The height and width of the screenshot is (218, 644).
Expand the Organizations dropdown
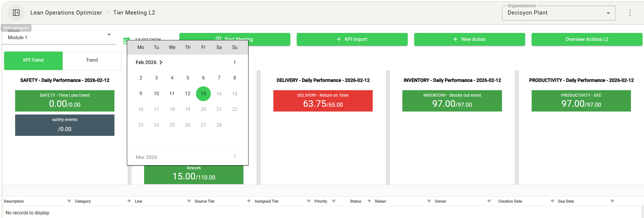(608, 13)
